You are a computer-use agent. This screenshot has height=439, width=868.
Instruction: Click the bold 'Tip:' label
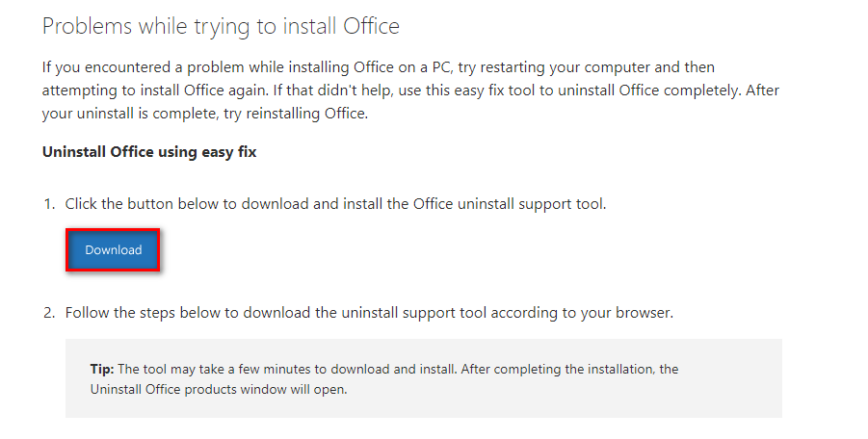[102, 369]
